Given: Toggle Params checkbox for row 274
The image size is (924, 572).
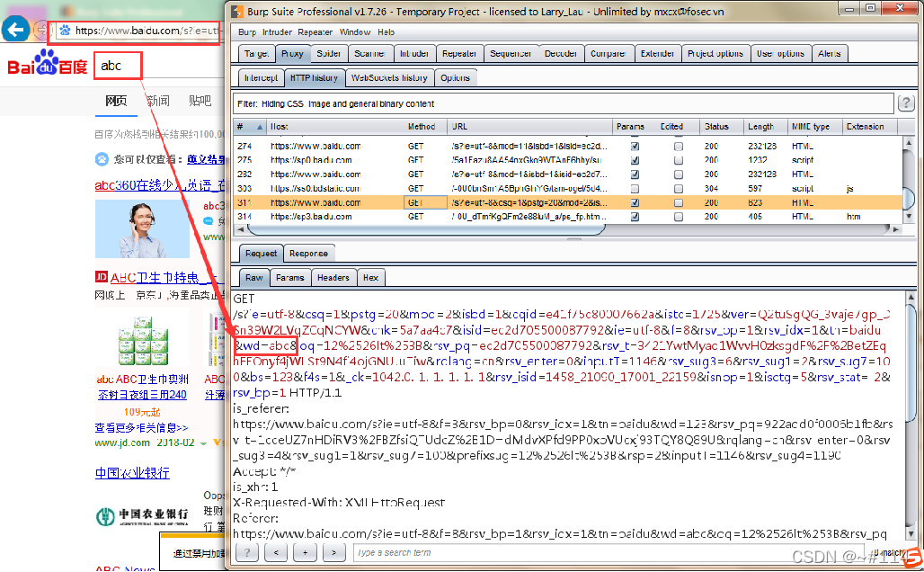Looking at the screenshot, I should click(635, 146).
